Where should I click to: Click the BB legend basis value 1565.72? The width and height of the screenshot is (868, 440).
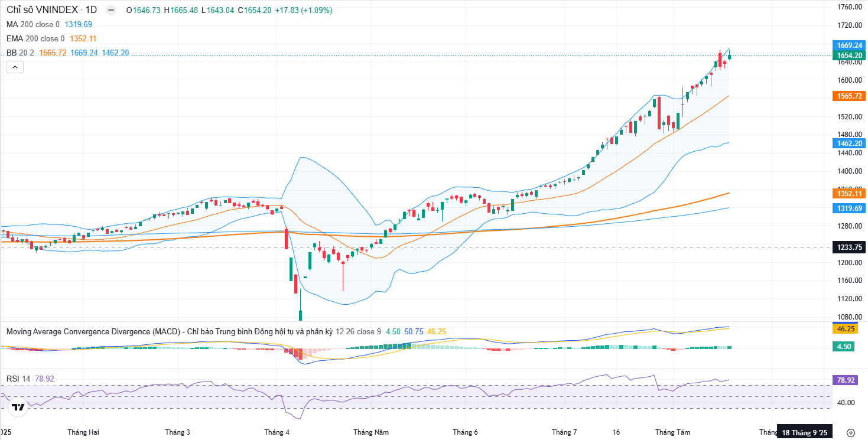click(53, 53)
